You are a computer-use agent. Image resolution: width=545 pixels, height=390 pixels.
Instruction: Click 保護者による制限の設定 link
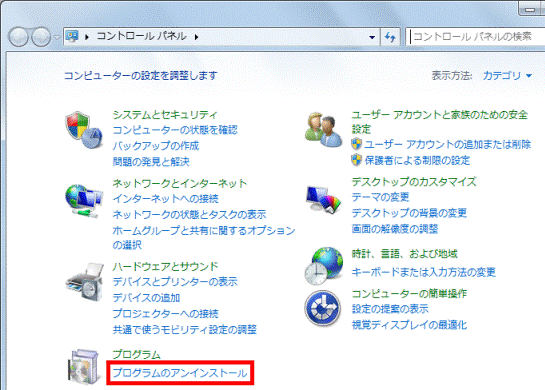(x=417, y=160)
